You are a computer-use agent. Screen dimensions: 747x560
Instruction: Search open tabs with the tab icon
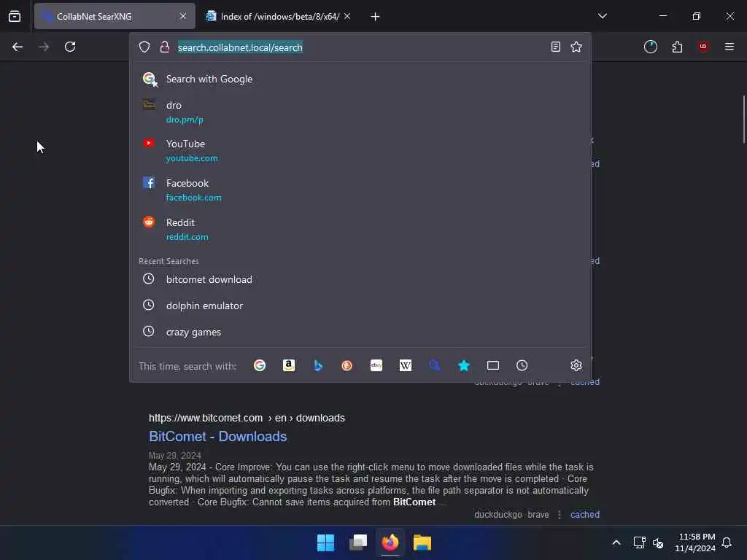tap(493, 366)
